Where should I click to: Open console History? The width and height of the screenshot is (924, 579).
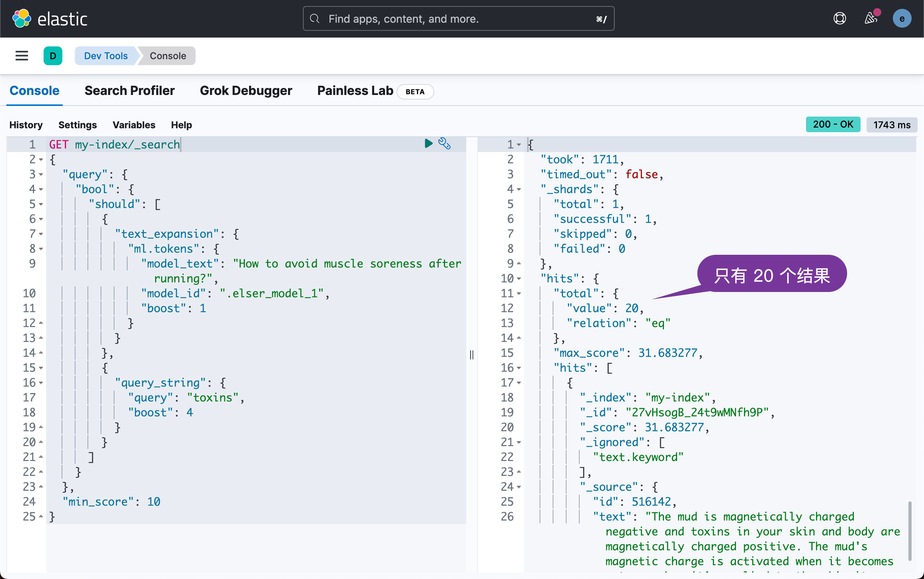coord(26,125)
